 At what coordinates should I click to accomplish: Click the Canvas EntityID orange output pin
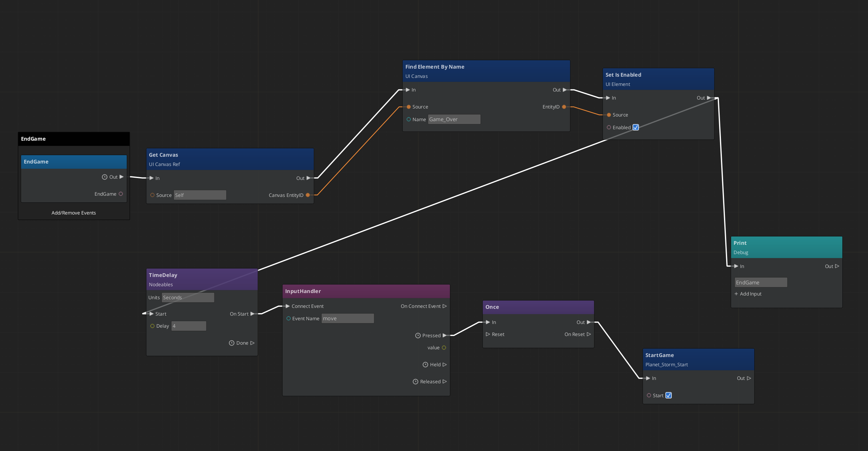308,195
